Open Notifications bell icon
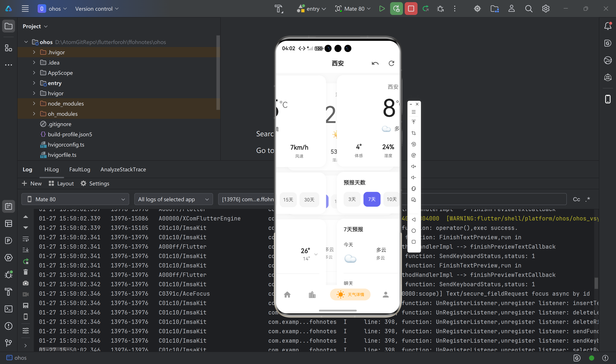616x364 pixels. tap(608, 26)
